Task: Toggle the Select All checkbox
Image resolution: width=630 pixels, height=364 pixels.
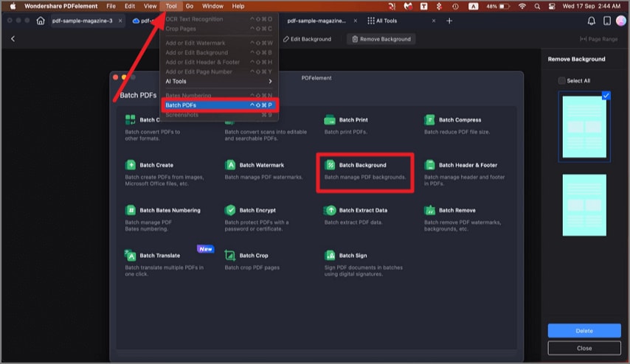Action: [x=561, y=80]
